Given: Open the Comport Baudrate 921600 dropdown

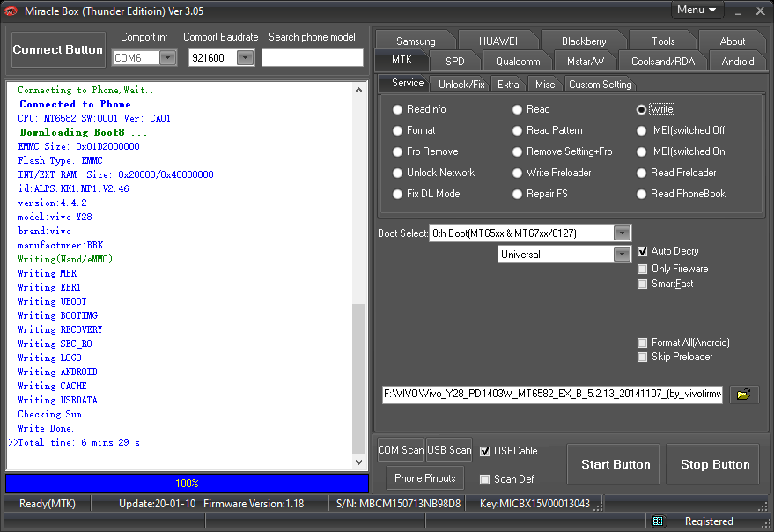Looking at the screenshot, I should (245, 58).
